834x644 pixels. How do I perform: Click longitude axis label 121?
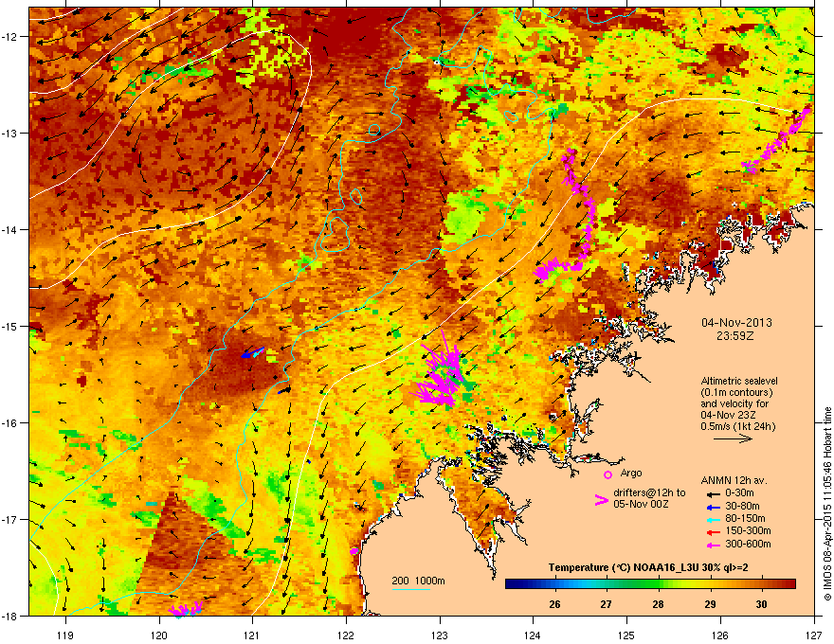coord(252,635)
